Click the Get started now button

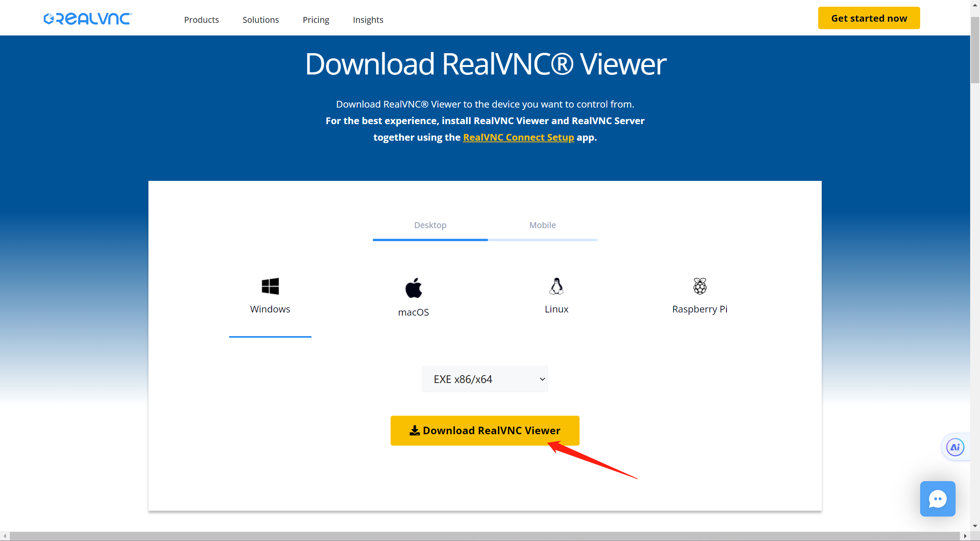coord(869,18)
